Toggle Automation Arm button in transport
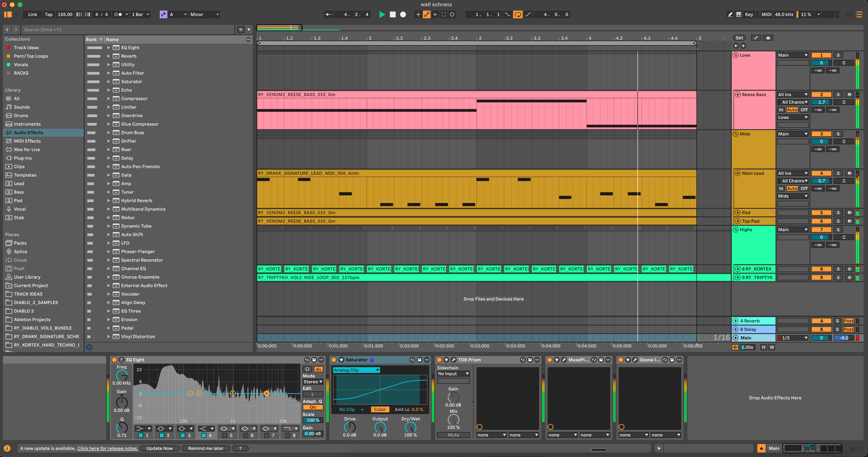 coord(427,15)
